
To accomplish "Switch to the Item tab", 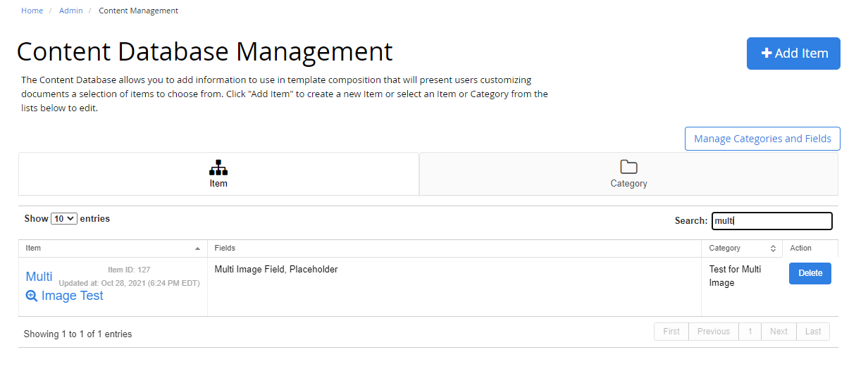I will pos(218,174).
